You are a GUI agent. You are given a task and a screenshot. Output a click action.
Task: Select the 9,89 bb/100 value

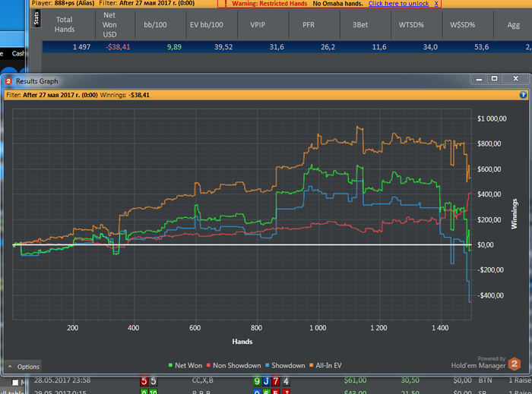tap(174, 47)
